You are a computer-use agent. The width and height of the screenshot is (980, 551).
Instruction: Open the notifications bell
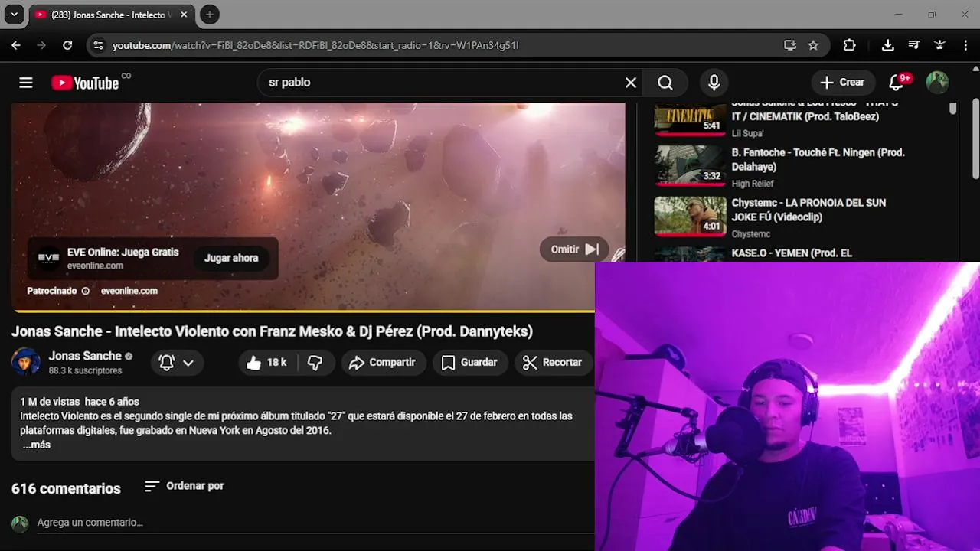tap(897, 83)
